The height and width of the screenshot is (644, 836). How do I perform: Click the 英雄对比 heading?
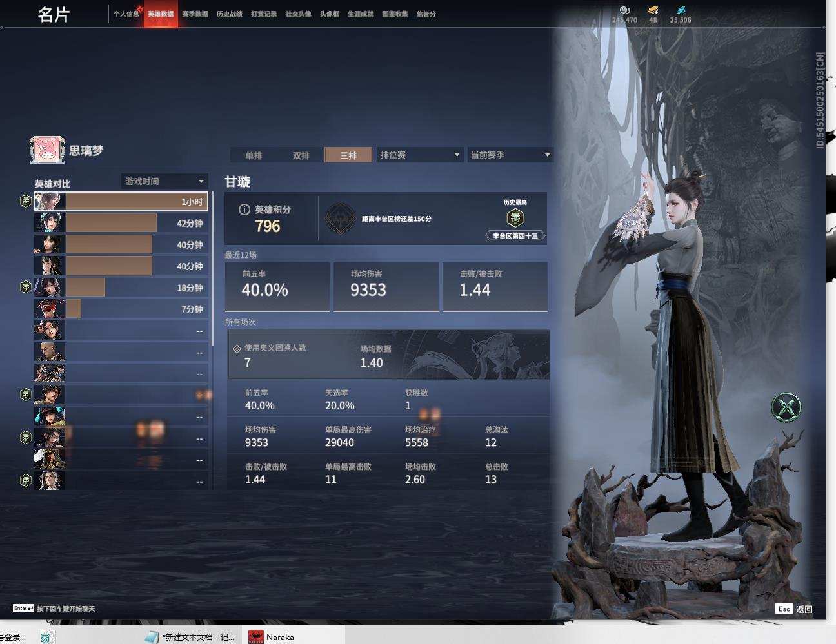coord(53,184)
